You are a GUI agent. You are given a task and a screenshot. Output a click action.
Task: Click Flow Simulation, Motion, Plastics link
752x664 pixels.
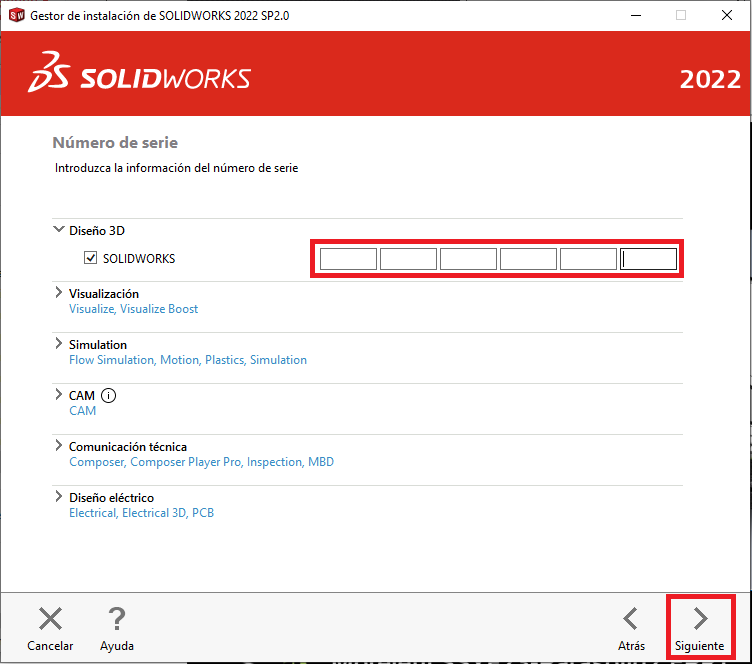click(188, 360)
